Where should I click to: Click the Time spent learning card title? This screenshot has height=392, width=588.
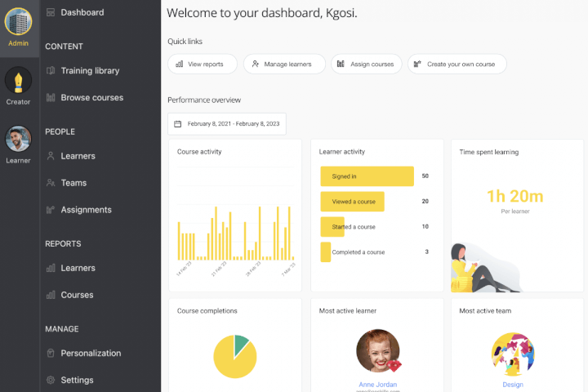coord(489,152)
